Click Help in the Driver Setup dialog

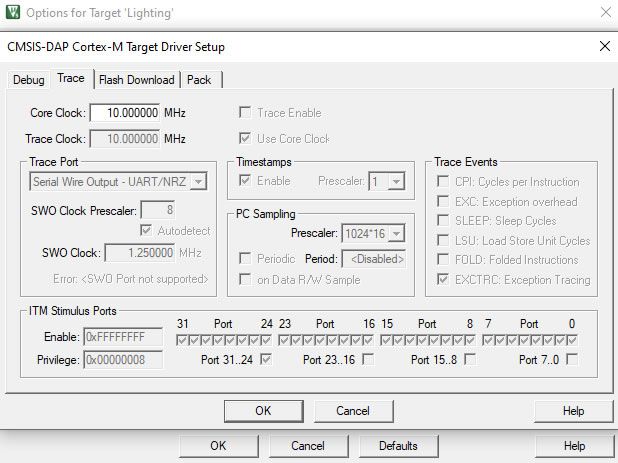tap(573, 411)
